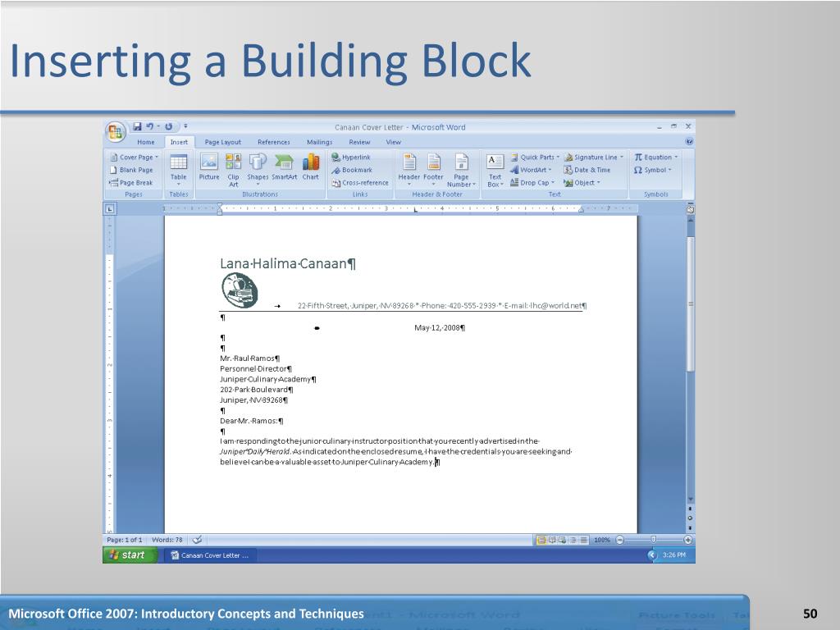Image resolution: width=840 pixels, height=630 pixels.
Task: Switch to Outline view
Action: coord(573,540)
